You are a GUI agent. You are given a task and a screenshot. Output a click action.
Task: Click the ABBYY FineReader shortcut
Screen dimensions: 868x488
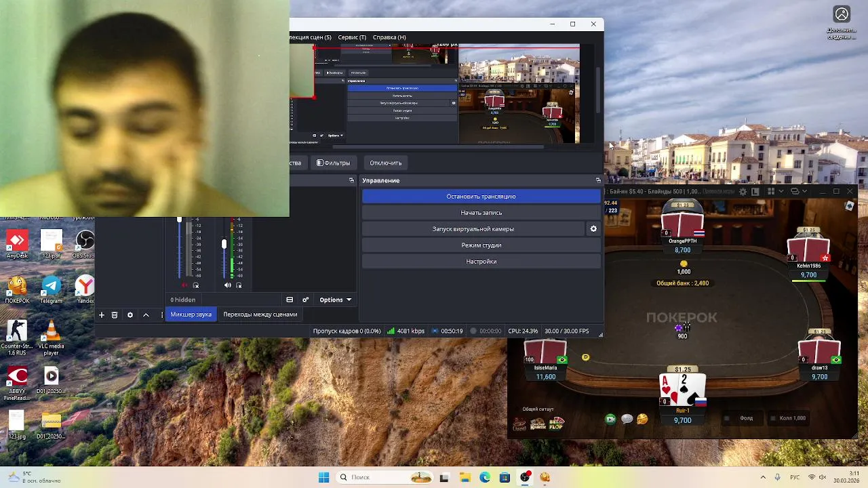point(17,384)
